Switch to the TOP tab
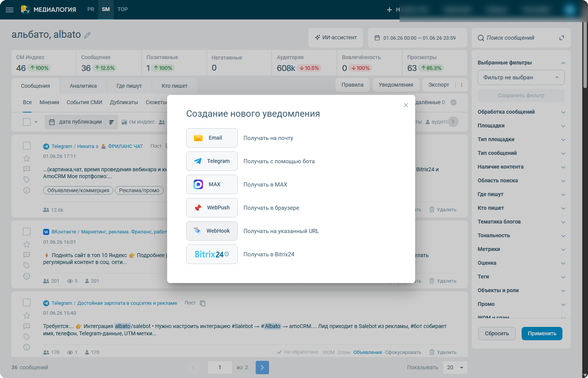588x378 pixels. pyautogui.click(x=122, y=9)
